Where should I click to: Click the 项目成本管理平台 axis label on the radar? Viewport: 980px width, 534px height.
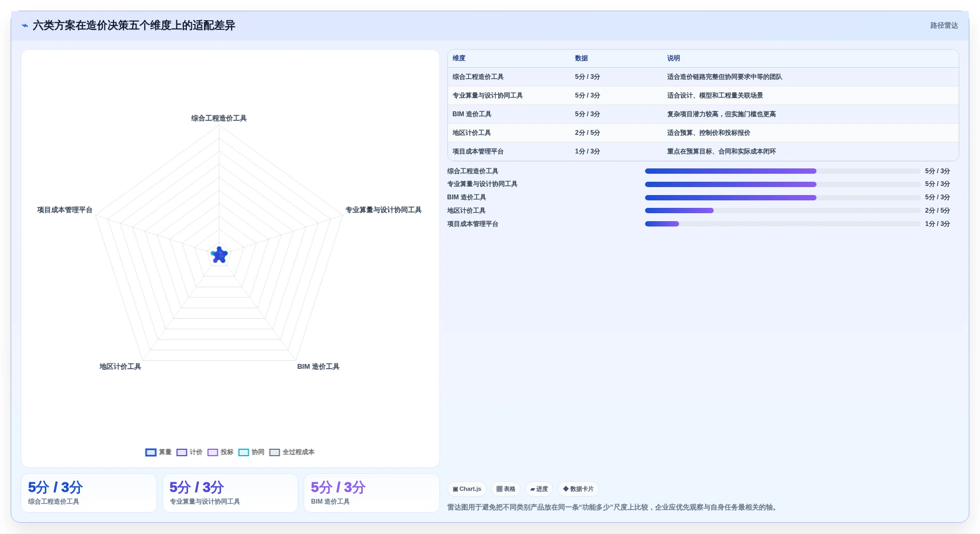64,210
